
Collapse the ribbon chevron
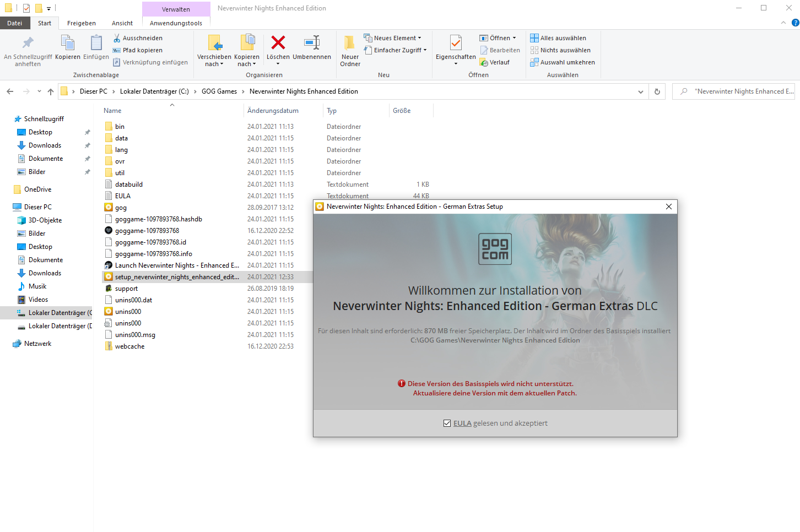[783, 23]
